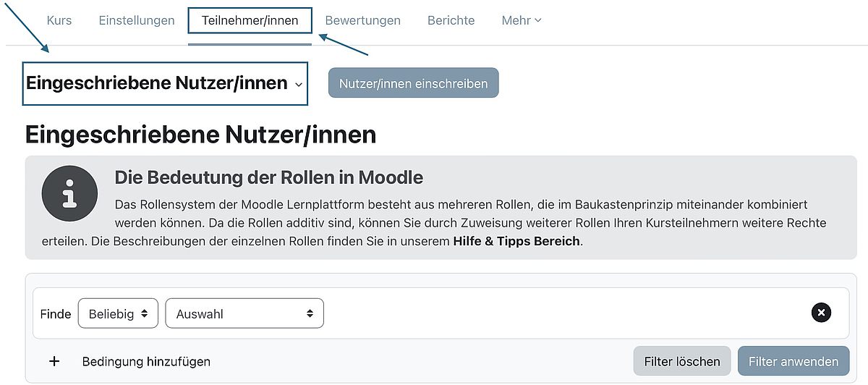
Task: Go to the Bewertungen tab
Action: 362,20
